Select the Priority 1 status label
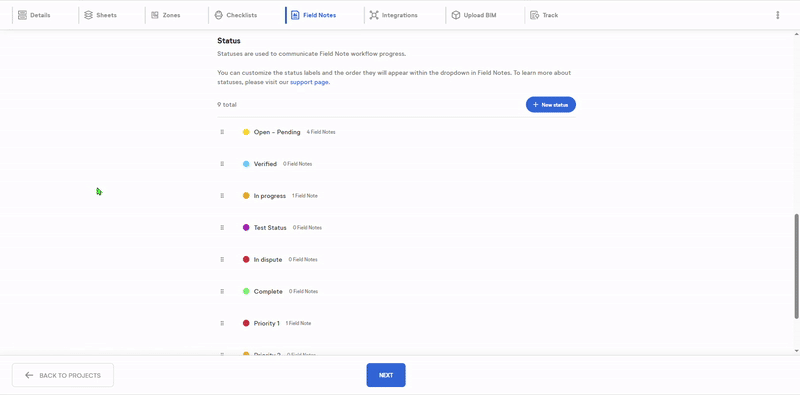Screen dimensions: 800x395 click(x=267, y=324)
